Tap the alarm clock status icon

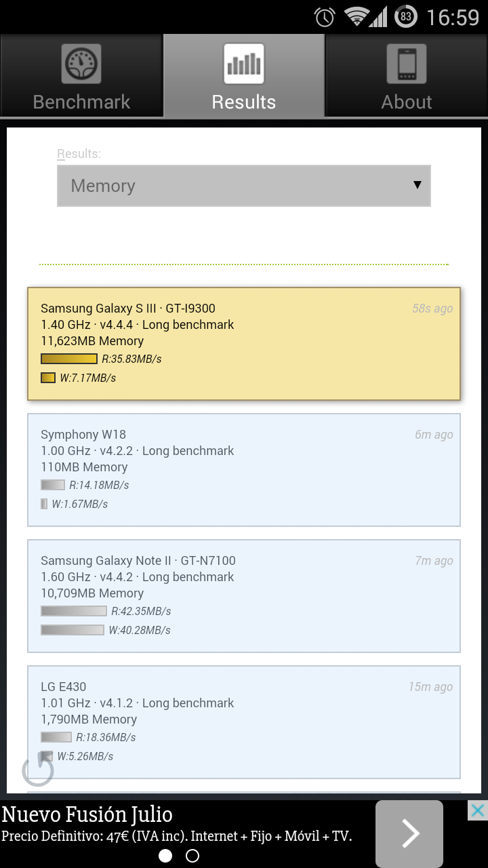coord(325,16)
